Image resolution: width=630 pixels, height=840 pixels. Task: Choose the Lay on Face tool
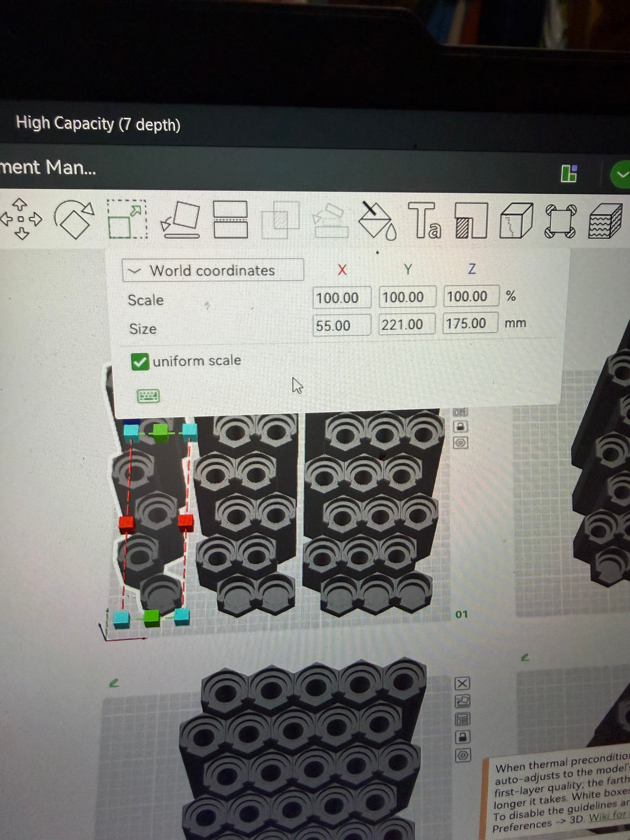coord(180,220)
